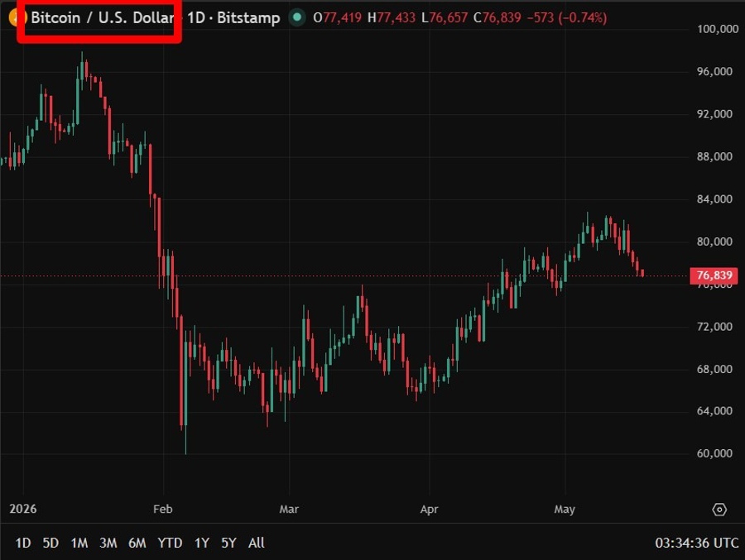Click the low value L76,657
Screen dimensions: 745x560
click(x=445, y=18)
